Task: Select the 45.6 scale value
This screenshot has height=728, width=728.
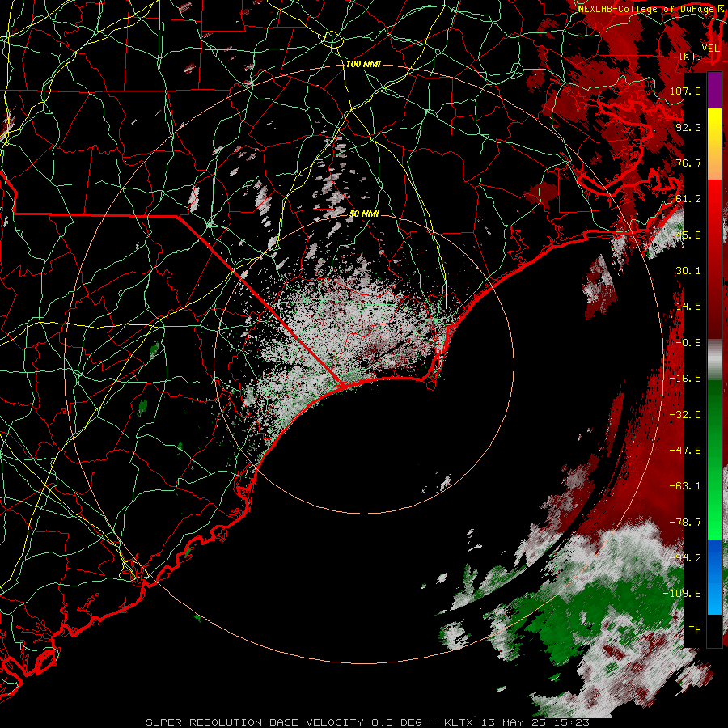Action: coord(688,235)
